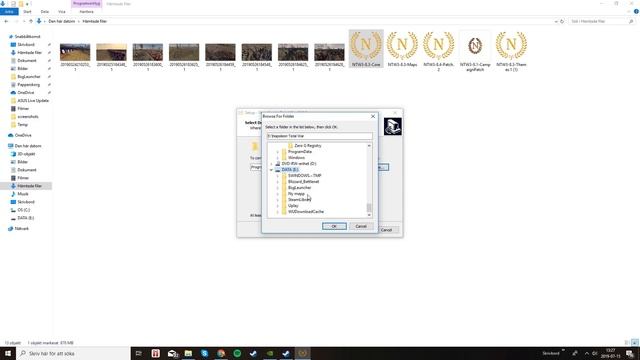This screenshot has height=360, width=640.
Task: Open Skype from the taskbar
Action: tap(204, 353)
